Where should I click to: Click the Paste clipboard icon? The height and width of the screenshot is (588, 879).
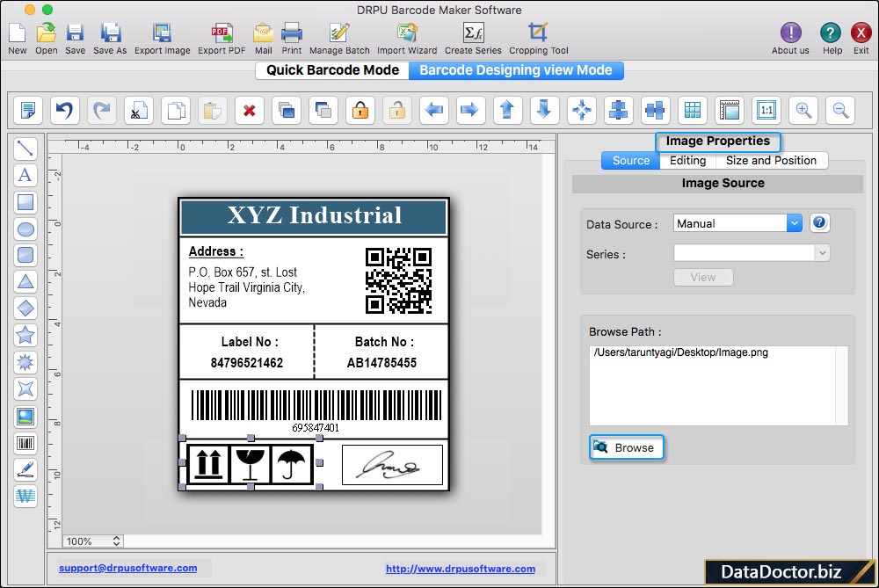pos(213,110)
